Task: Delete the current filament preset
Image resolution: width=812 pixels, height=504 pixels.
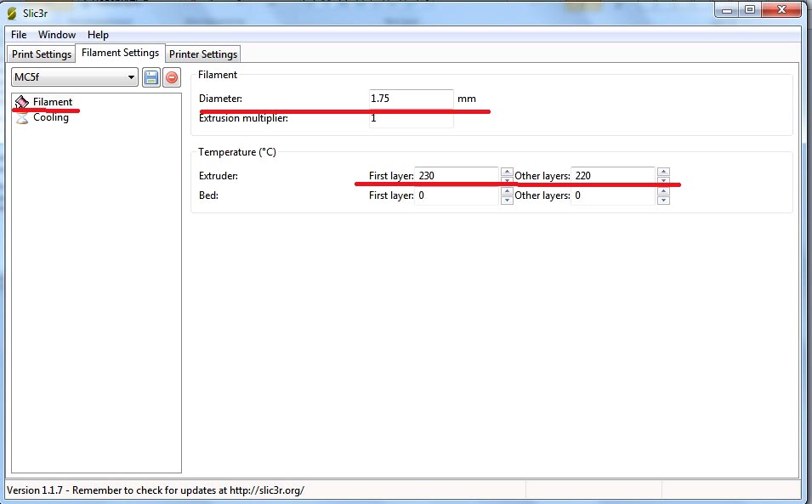Action: pyautogui.click(x=172, y=77)
